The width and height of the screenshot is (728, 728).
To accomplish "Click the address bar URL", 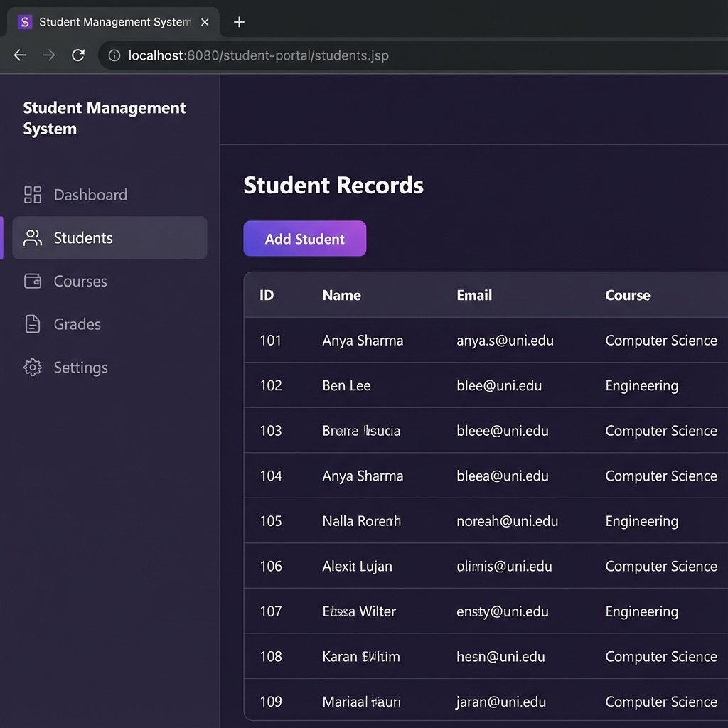I will click(258, 55).
